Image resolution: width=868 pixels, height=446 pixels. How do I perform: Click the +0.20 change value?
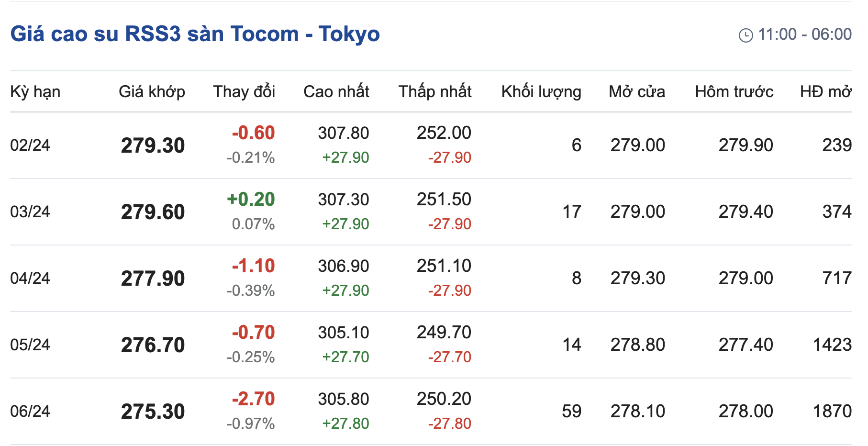(251, 200)
